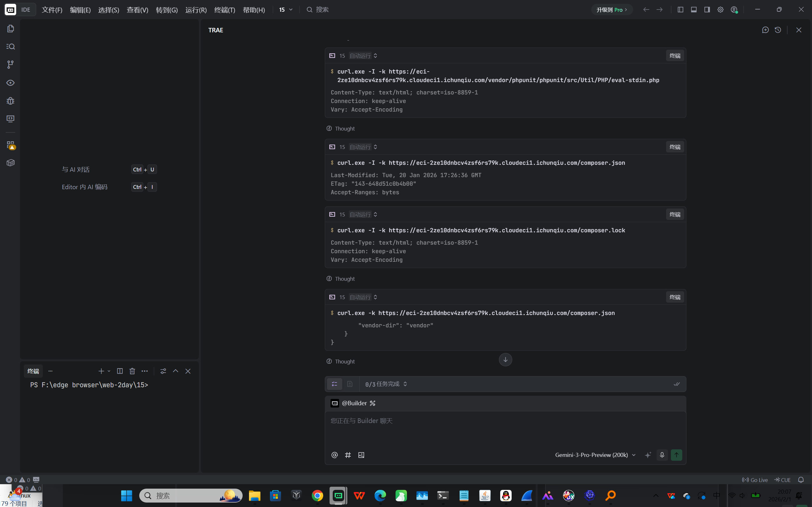
Task: Click the image attachment icon in chat input
Action: 361,455
